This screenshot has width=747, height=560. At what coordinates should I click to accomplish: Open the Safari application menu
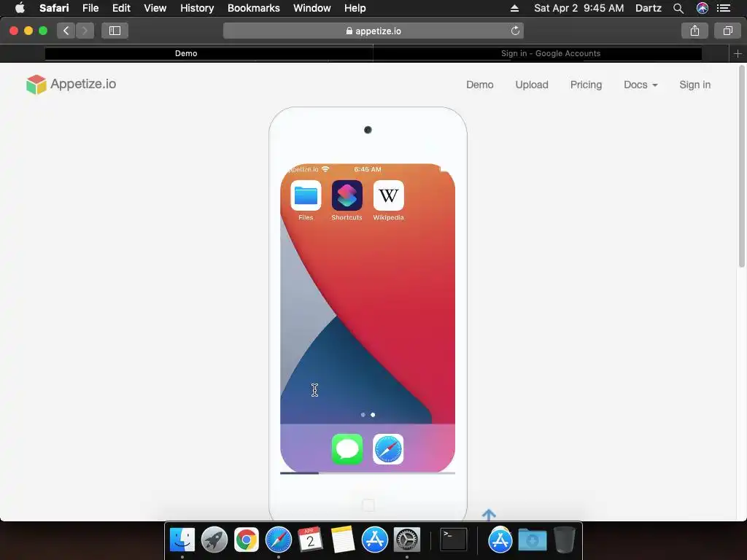(x=54, y=8)
